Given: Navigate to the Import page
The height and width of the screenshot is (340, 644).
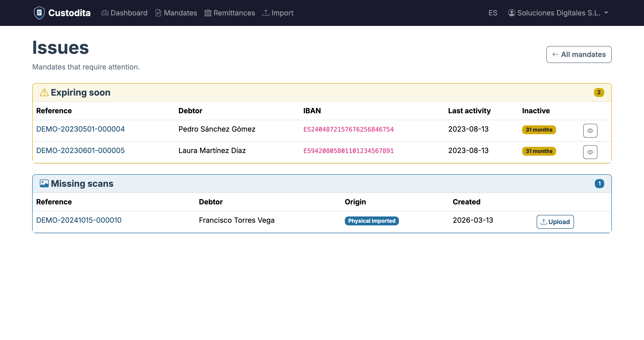Looking at the screenshot, I should tap(282, 13).
